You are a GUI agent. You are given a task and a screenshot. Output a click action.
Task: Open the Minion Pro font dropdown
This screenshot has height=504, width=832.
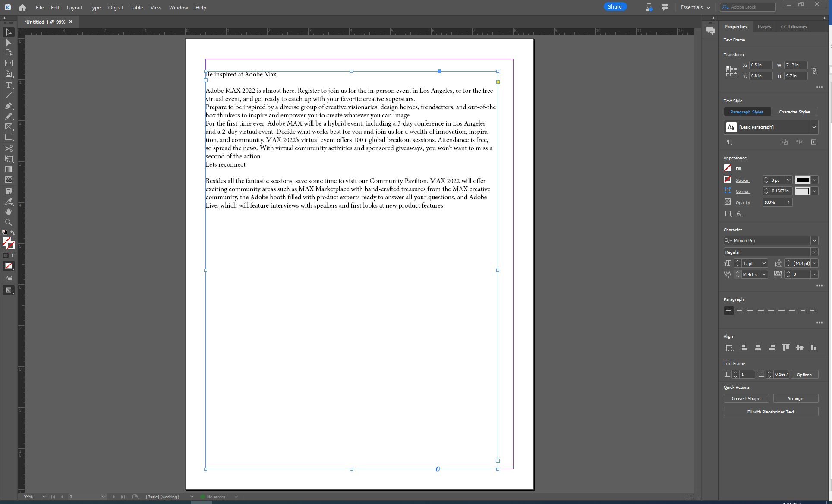[815, 240]
